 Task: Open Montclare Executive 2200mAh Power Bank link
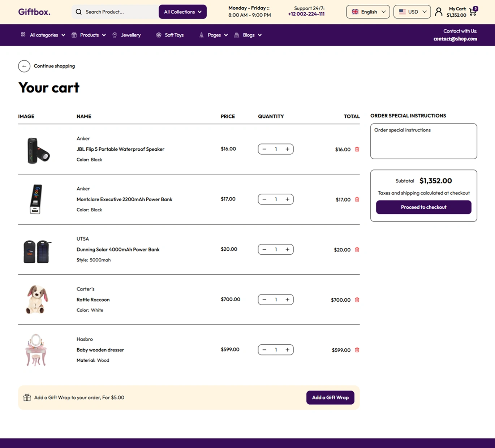tap(124, 199)
